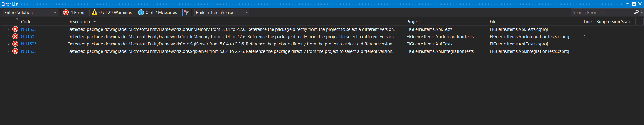Open the Error List window position menu arrow
The image size is (644, 125).
point(628,4)
